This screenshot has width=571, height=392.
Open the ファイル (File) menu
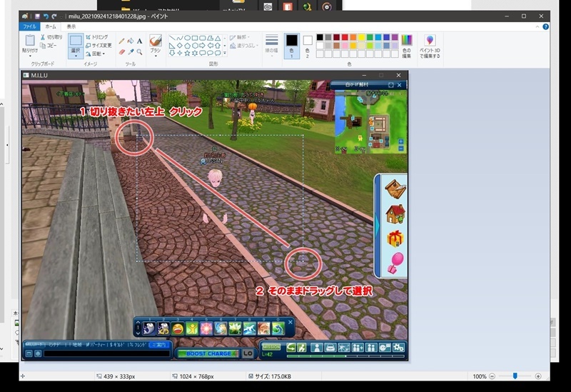pyautogui.click(x=29, y=26)
